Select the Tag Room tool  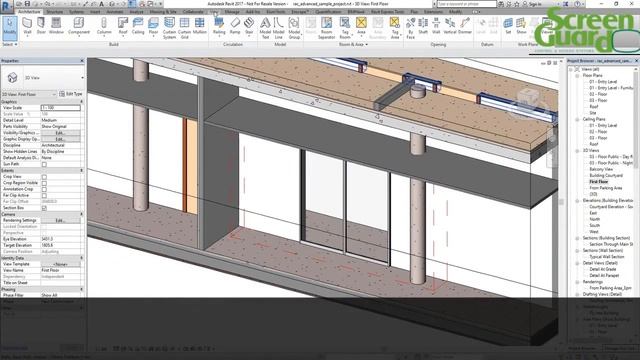coord(345,28)
